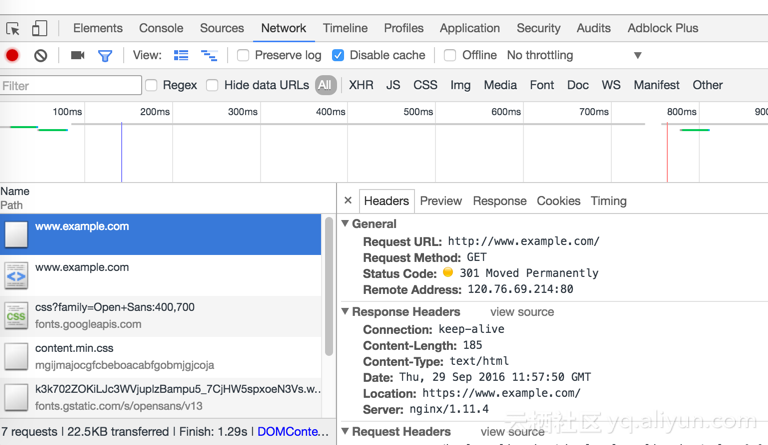768x445 pixels.
Task: Open the Adblock Plus panel tab
Action: coord(663,28)
